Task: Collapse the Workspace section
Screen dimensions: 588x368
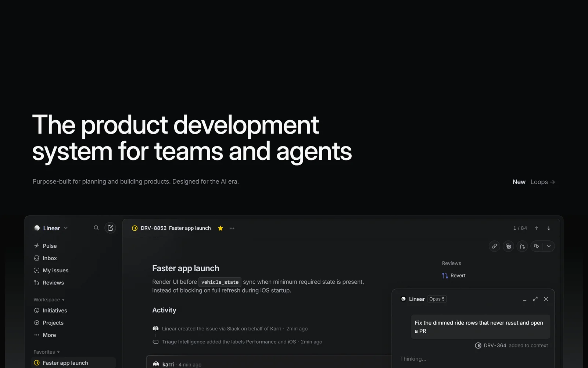Action: pyautogui.click(x=49, y=300)
